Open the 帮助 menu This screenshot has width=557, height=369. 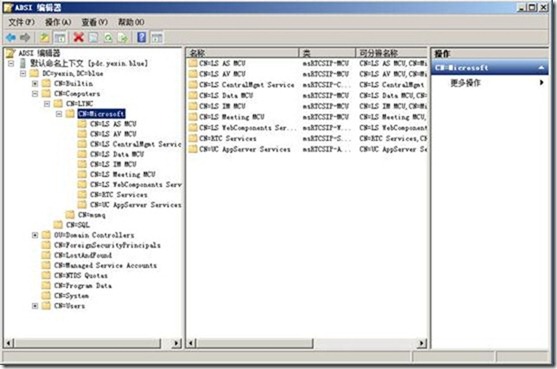pyautogui.click(x=131, y=22)
